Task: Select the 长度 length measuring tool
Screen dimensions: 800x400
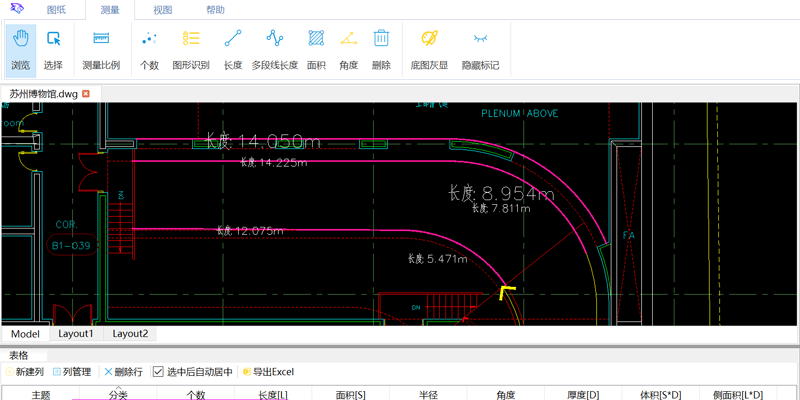Action: coord(233,51)
